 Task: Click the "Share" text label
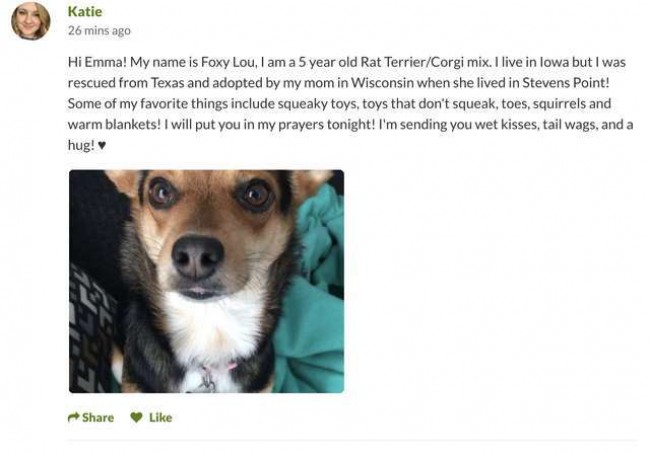pos(98,417)
